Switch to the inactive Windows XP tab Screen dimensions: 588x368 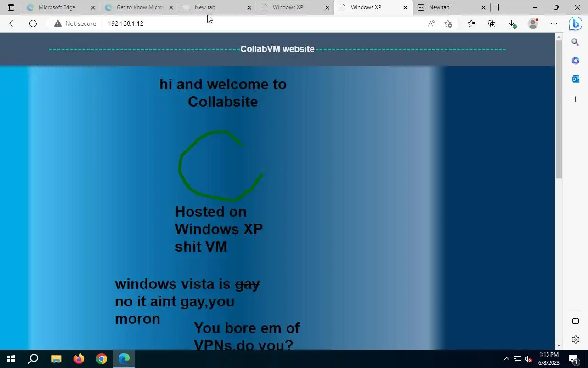tap(295, 7)
